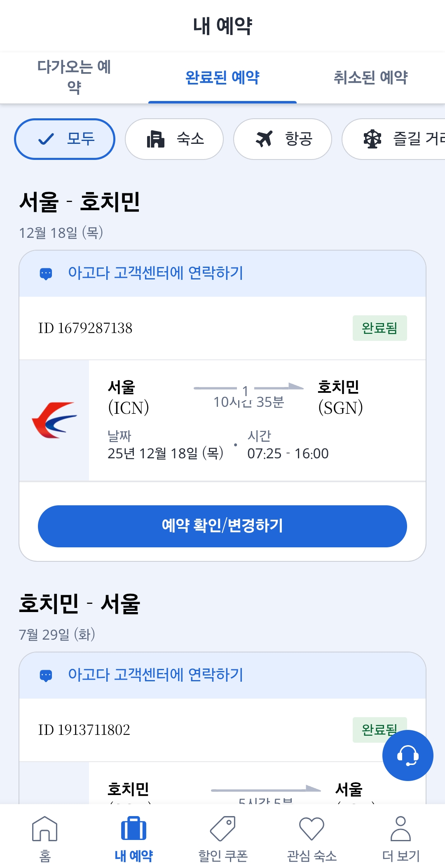
Task: Tap 아고다 고객센터에 연락하기 link for Seoul-Ho Chi Minh
Action: tap(155, 273)
